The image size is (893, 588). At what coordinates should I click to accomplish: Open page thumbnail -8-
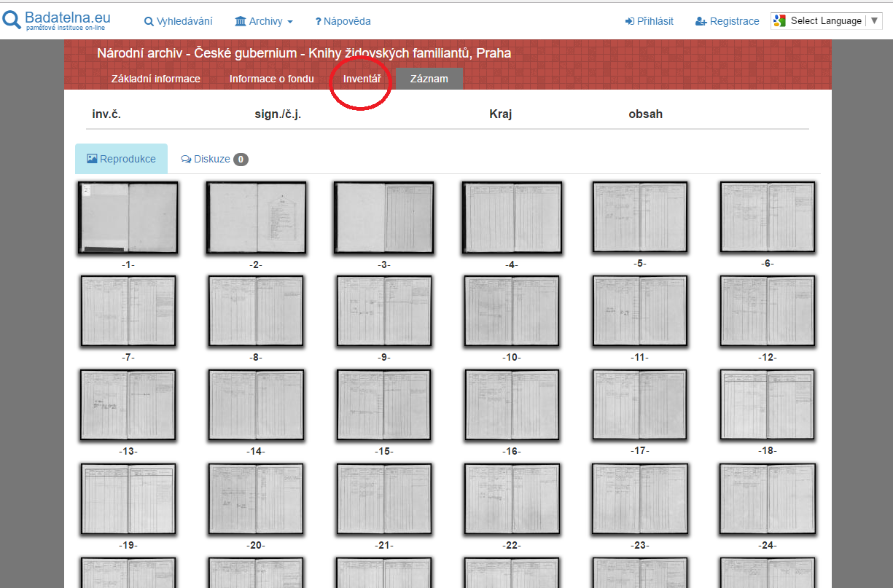coord(256,311)
